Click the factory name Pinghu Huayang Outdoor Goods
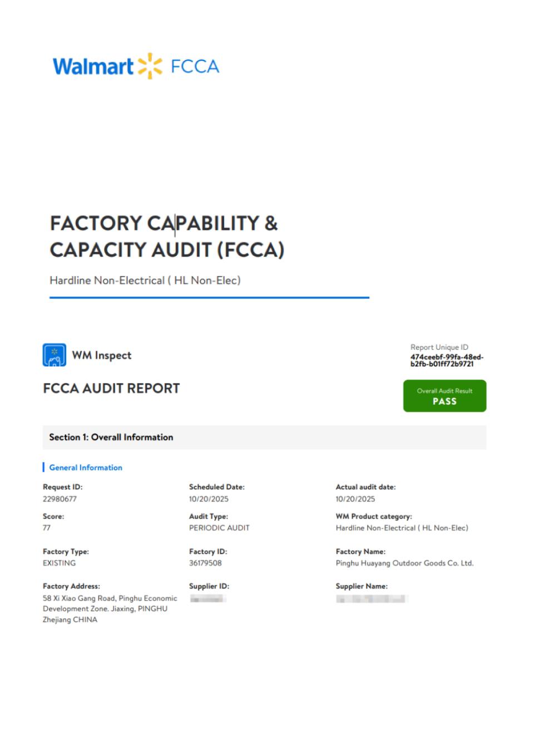This screenshot has width=534, height=756. point(404,563)
